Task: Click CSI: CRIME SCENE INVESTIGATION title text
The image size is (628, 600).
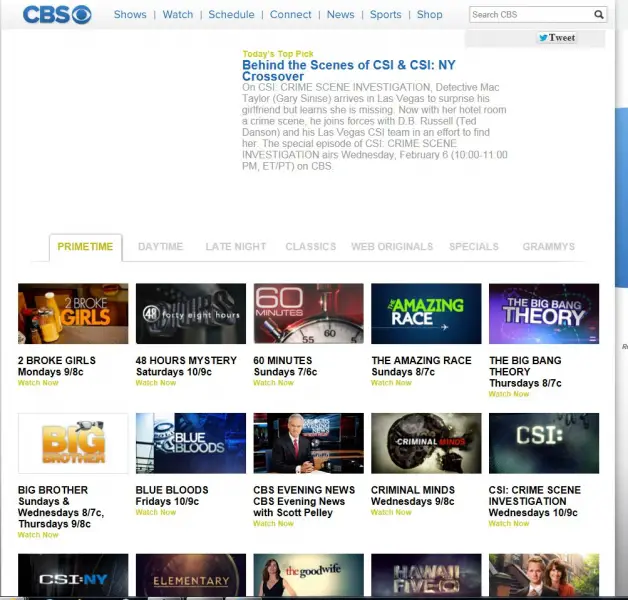Action: tap(535, 496)
